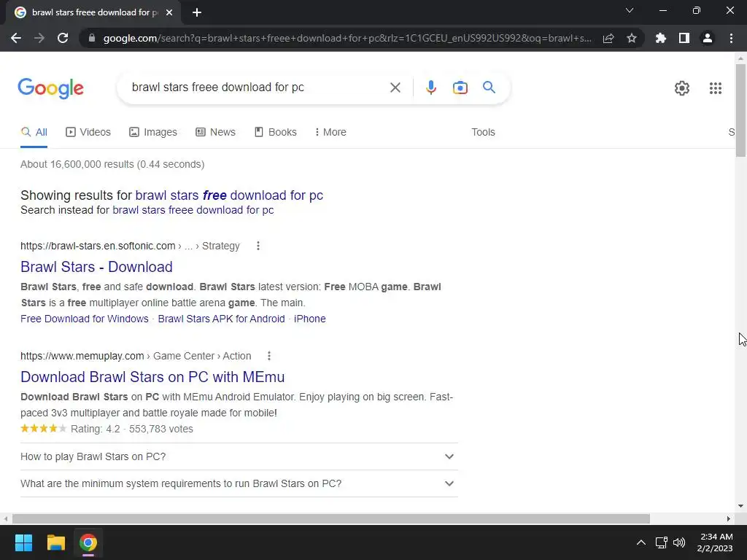
Task: Open options for softonic result
Action: (258, 246)
